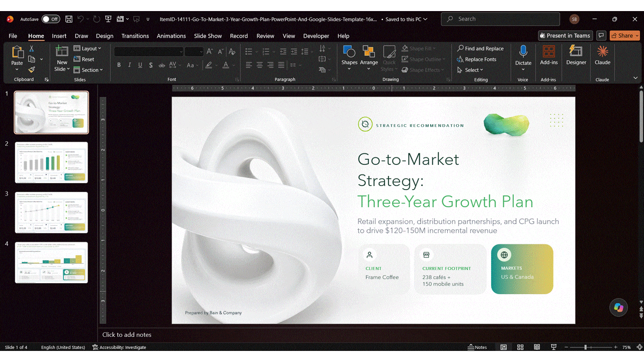Open the Transitions tab
Image resolution: width=644 pixels, height=362 pixels.
[x=135, y=36]
